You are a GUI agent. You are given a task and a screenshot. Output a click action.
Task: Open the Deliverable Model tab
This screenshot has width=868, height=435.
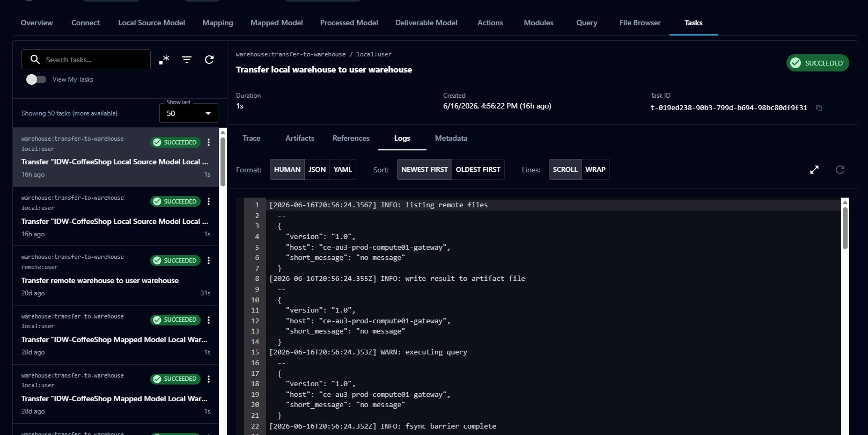point(426,23)
